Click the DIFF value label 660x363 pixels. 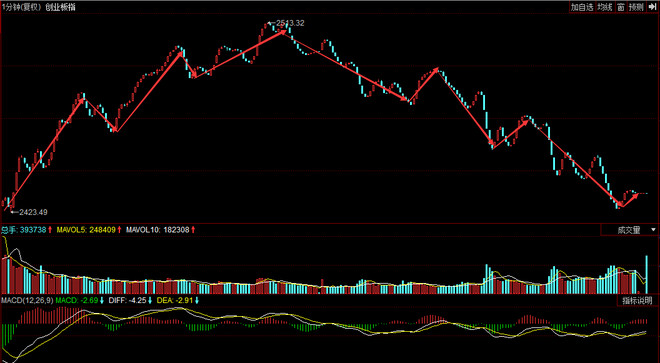130,301
